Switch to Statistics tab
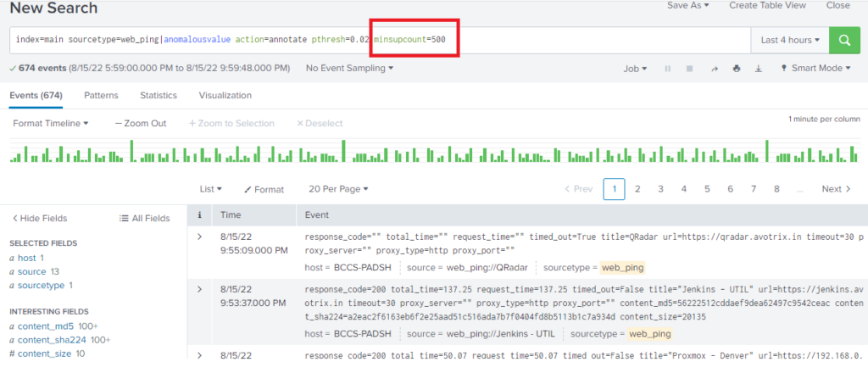This screenshot has height=373, width=868. click(x=159, y=95)
